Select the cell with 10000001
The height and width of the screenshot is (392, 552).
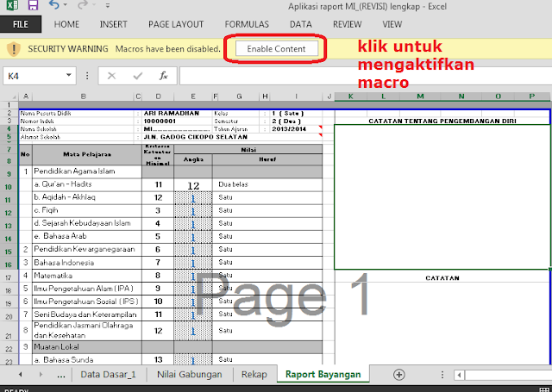175,121
